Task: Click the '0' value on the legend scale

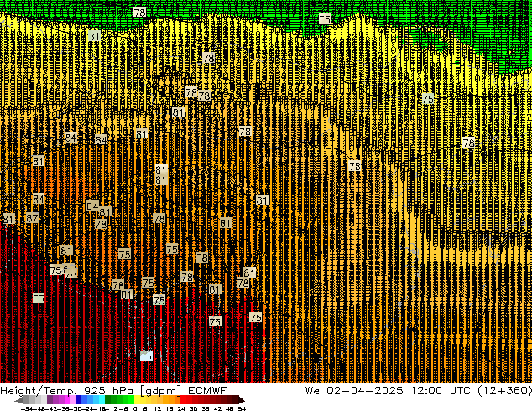Action: coord(135,408)
